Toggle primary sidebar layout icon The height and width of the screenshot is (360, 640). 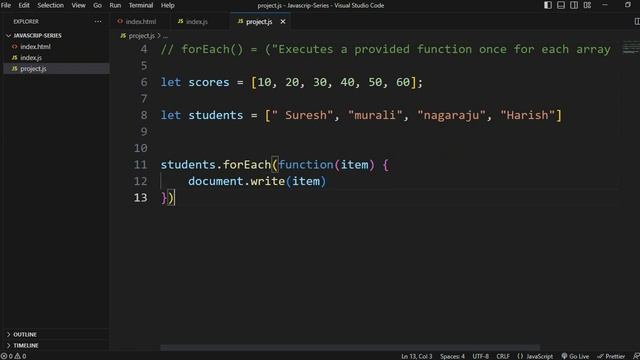548,5
